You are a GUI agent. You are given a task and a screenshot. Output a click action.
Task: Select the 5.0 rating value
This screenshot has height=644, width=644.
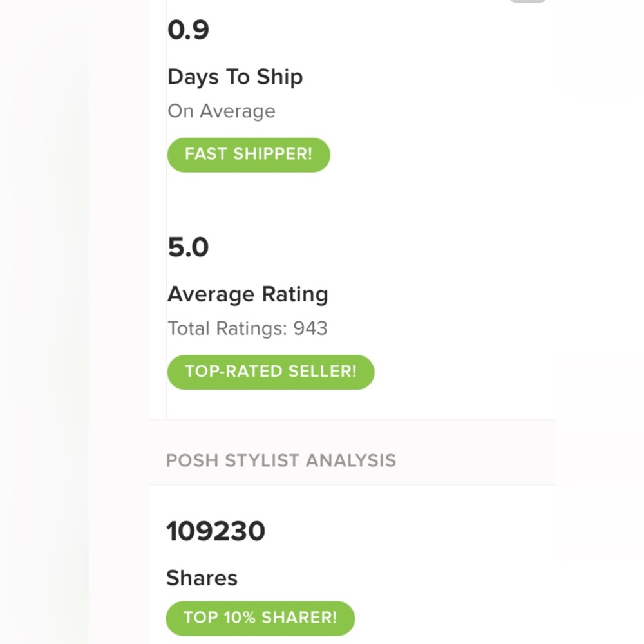[188, 248]
